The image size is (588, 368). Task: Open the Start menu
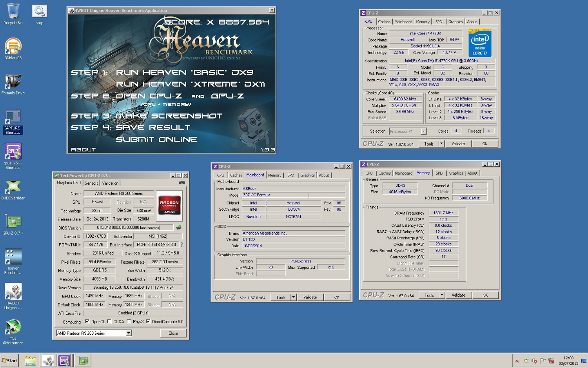(x=10, y=361)
